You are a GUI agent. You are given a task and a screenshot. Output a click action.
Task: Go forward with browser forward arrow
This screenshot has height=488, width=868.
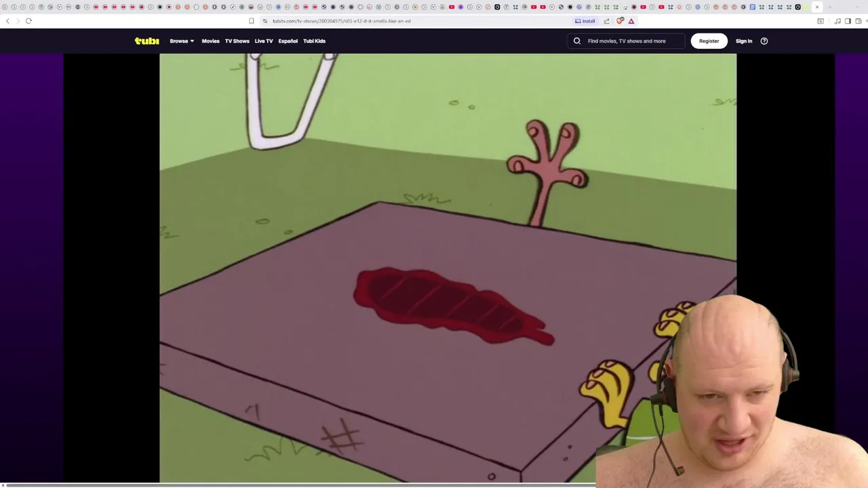click(18, 21)
